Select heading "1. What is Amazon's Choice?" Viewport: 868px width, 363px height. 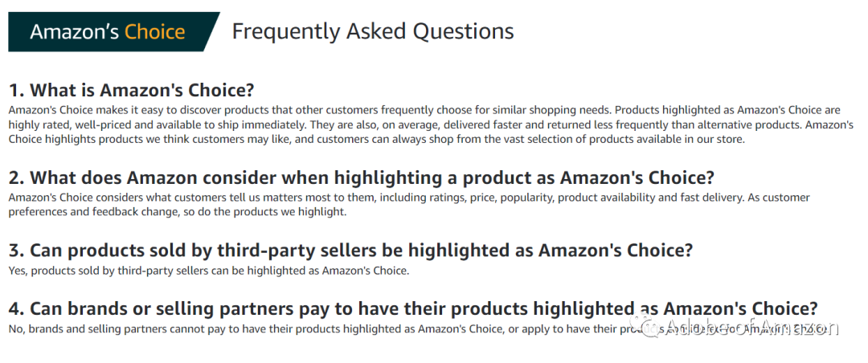coord(131,90)
